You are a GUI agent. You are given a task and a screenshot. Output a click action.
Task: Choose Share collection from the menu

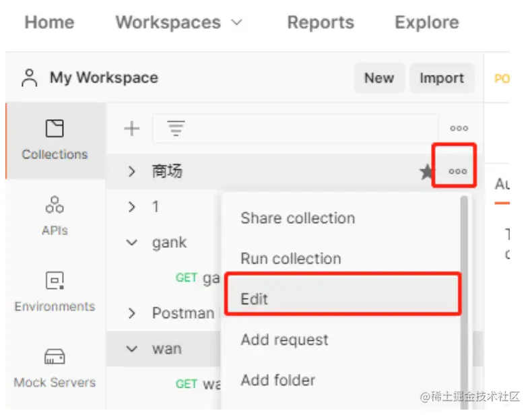click(298, 218)
